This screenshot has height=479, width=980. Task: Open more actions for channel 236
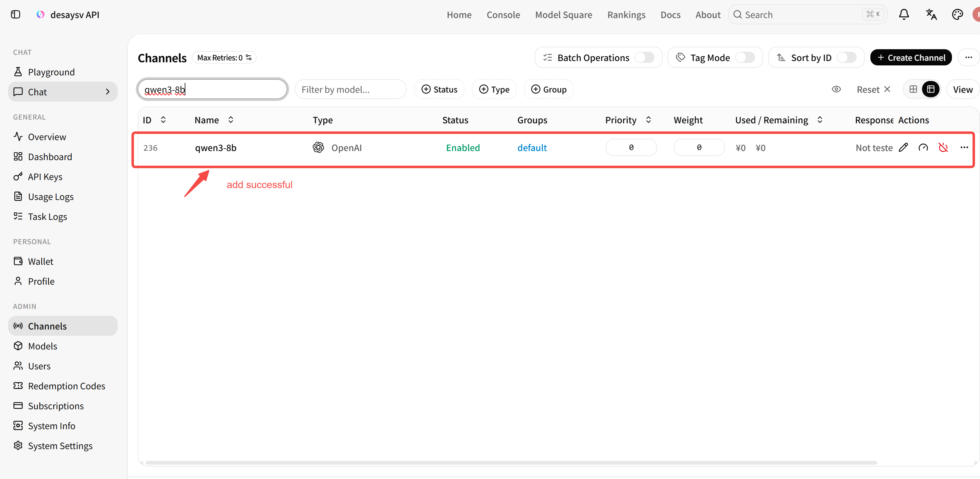[x=964, y=147]
